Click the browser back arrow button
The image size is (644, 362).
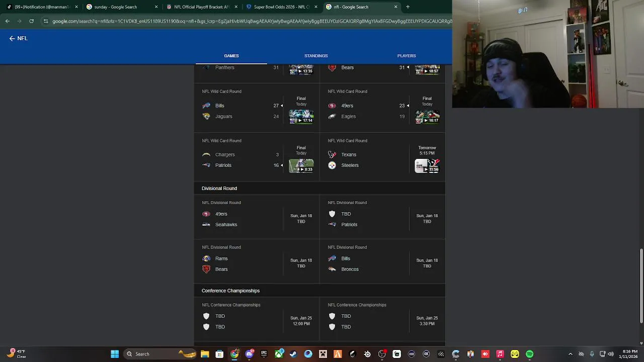tap(7, 21)
